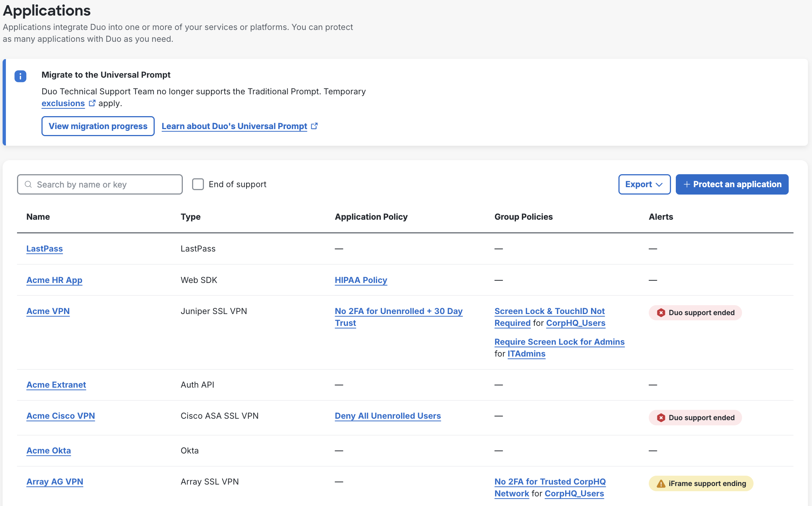Image resolution: width=812 pixels, height=506 pixels.
Task: Click on Acme VPN application name
Action: tap(48, 311)
